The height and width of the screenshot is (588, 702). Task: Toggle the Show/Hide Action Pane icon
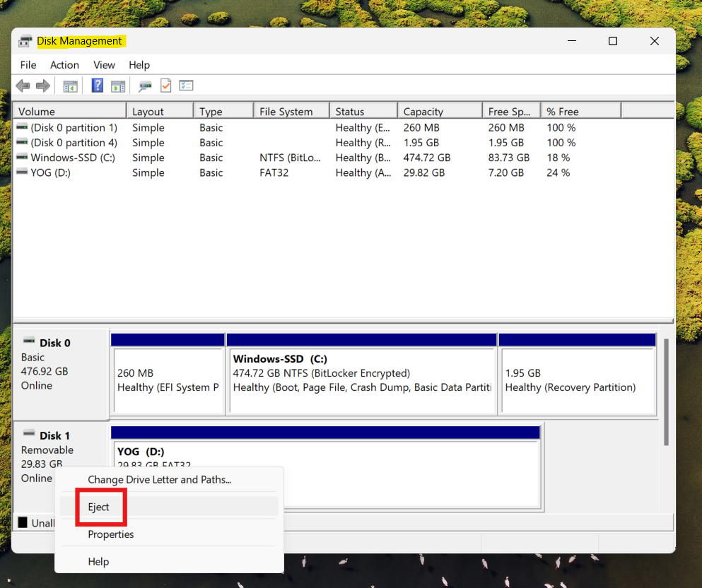(118, 86)
